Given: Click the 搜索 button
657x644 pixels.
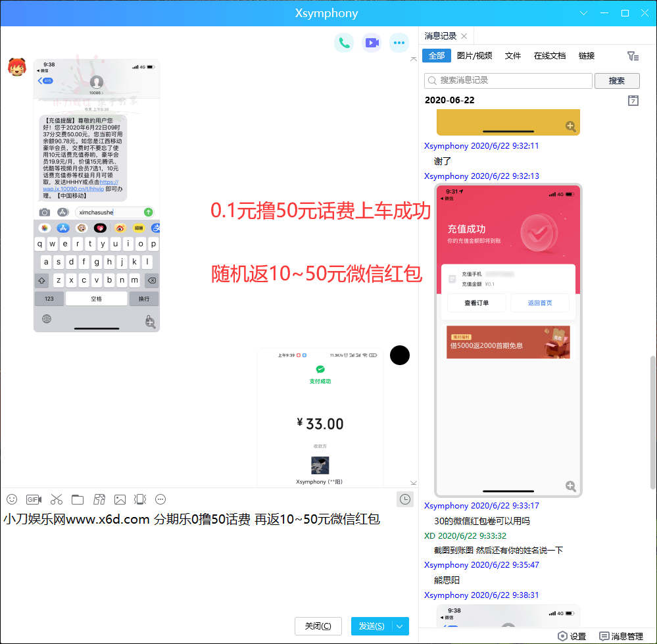Looking at the screenshot, I should 617,81.
